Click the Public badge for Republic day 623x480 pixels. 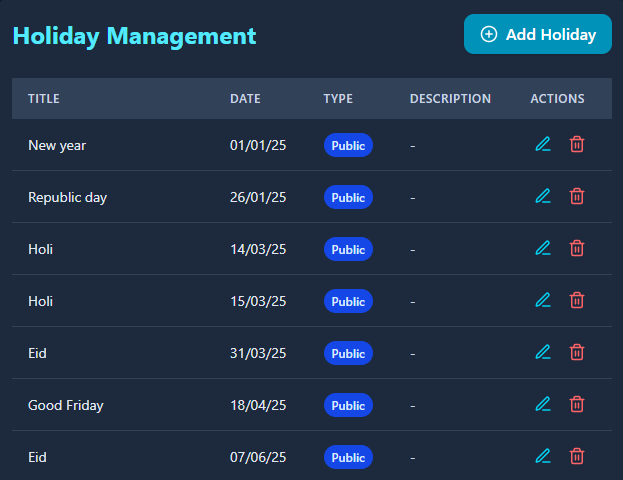click(348, 197)
